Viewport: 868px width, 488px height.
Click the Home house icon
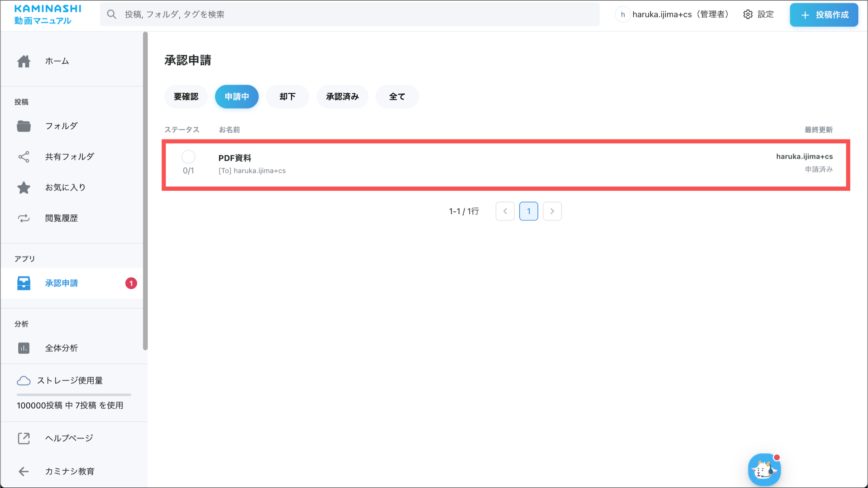point(24,61)
